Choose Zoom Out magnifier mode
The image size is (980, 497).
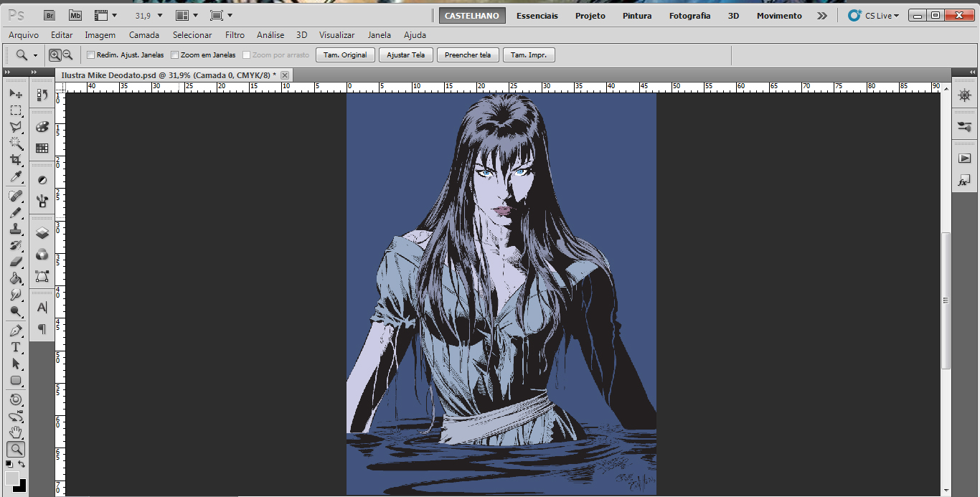[x=67, y=55]
